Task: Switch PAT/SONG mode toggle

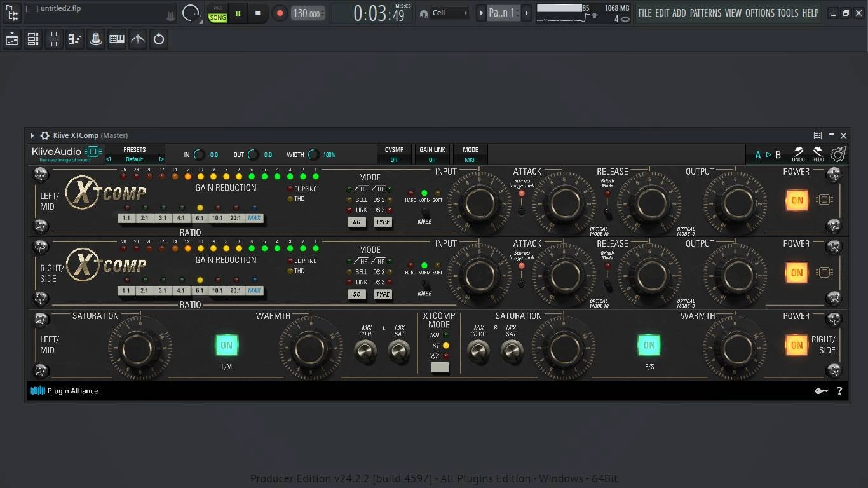Action: tap(217, 13)
